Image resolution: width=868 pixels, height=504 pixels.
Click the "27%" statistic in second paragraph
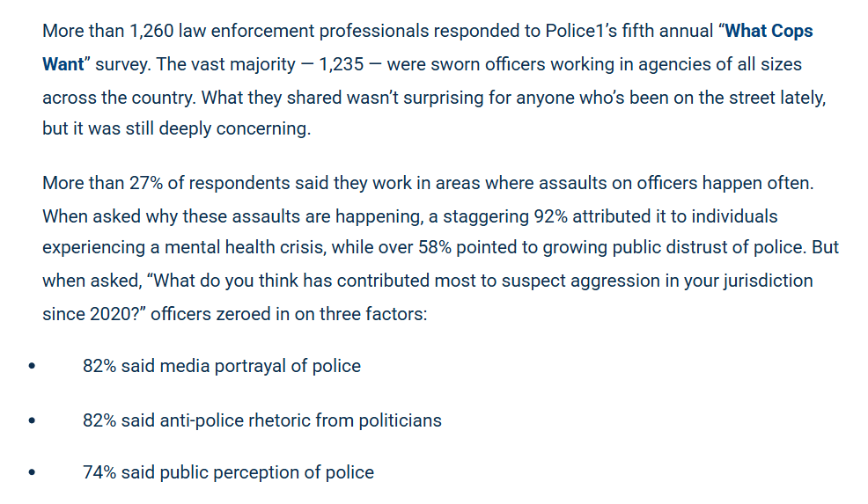click(x=146, y=183)
